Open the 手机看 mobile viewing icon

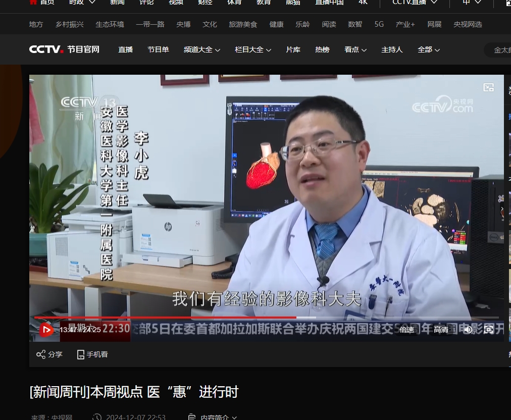81,354
